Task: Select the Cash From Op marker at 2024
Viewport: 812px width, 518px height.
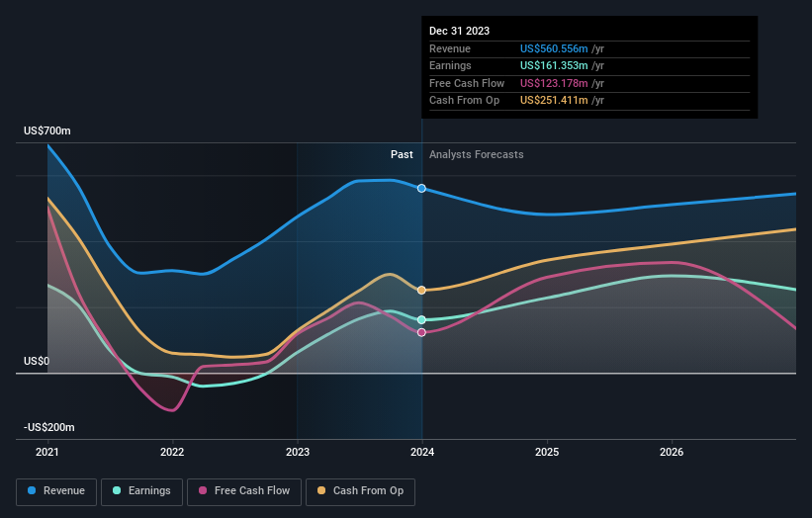Action: click(x=421, y=291)
